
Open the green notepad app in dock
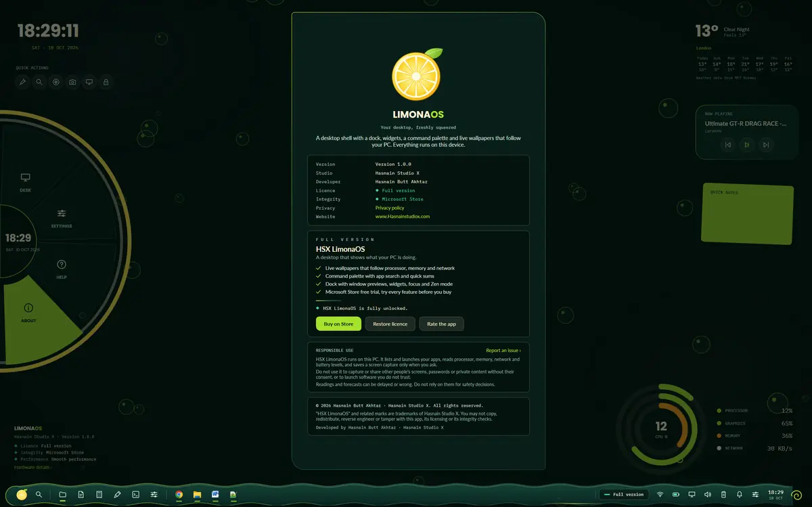[233, 495]
